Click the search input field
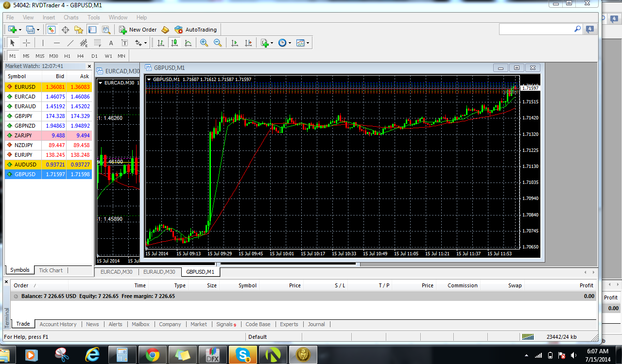This screenshot has height=364, width=622. pos(536,29)
